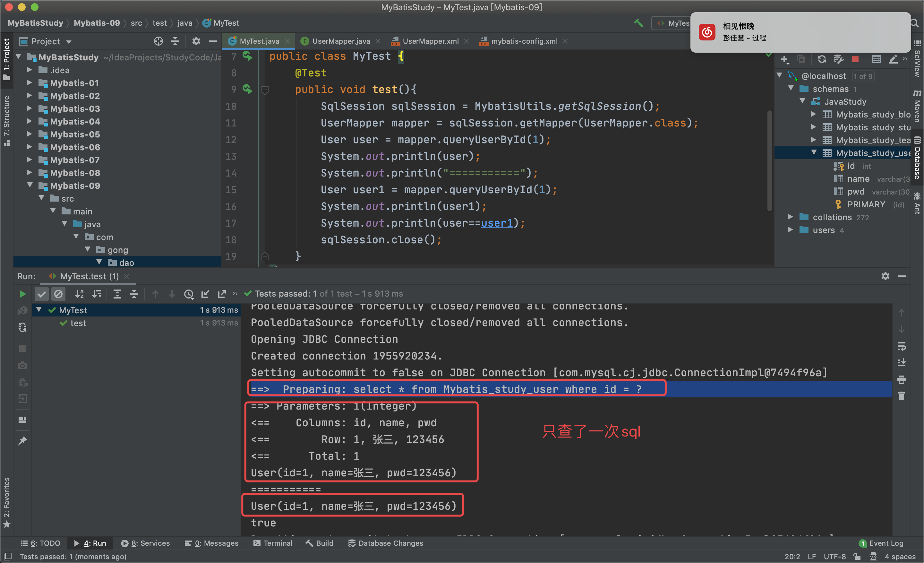The width and height of the screenshot is (924, 563).
Task: Expand the users folder in Database
Action: pyautogui.click(x=791, y=230)
